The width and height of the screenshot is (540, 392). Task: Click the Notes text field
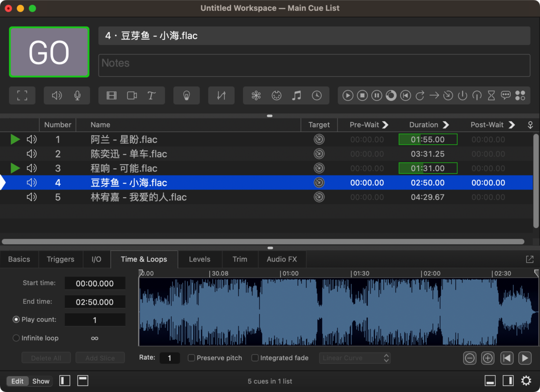click(x=314, y=65)
